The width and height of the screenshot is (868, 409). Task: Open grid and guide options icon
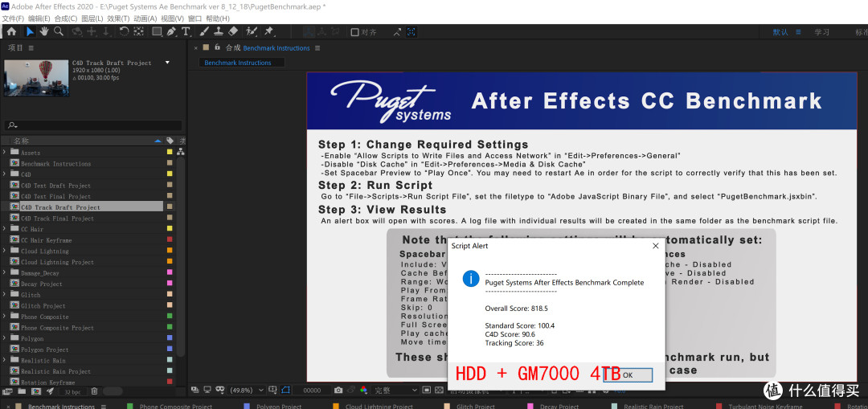(273, 391)
